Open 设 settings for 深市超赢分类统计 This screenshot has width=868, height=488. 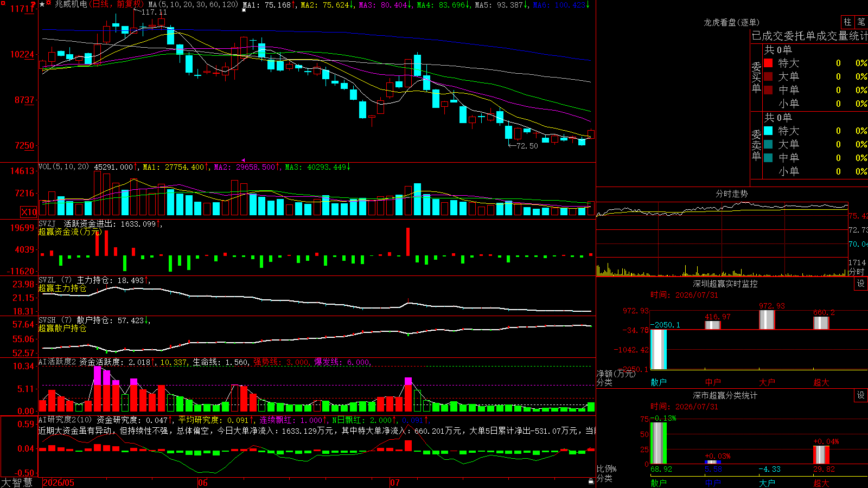861,395
